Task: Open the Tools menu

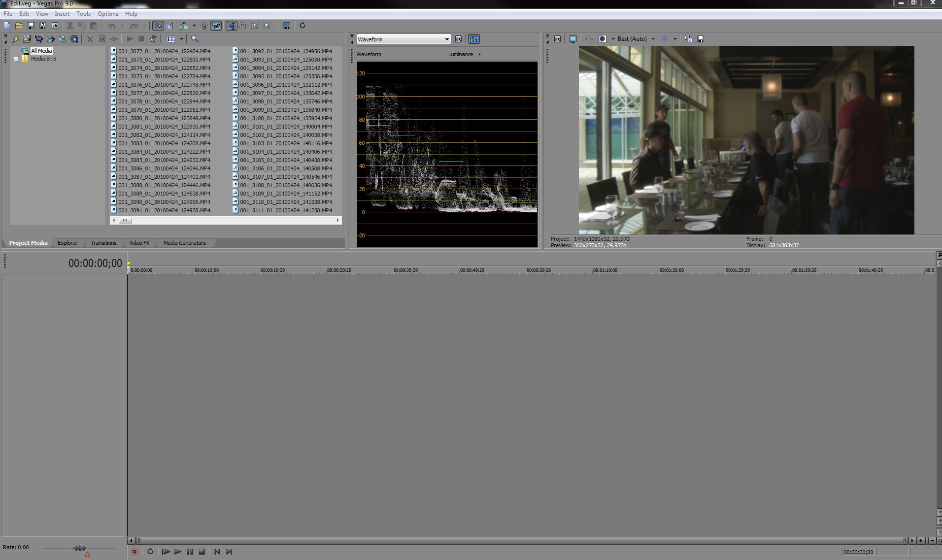Action: click(x=83, y=14)
